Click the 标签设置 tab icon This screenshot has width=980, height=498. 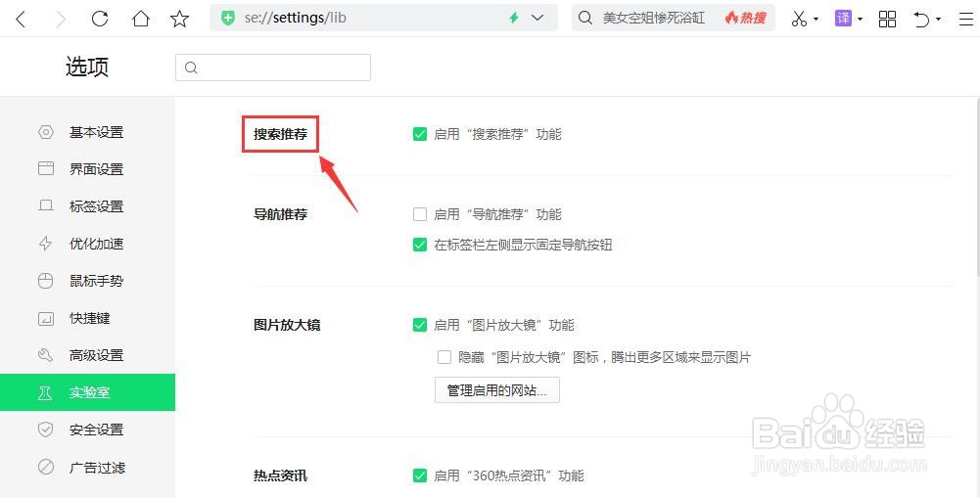click(x=46, y=205)
